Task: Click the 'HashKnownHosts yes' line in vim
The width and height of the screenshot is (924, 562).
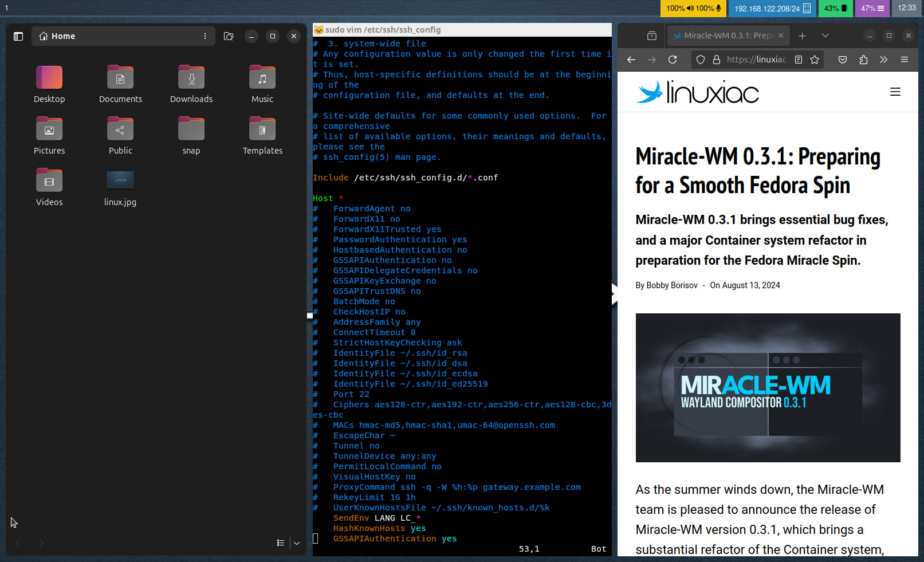Action: (x=380, y=528)
